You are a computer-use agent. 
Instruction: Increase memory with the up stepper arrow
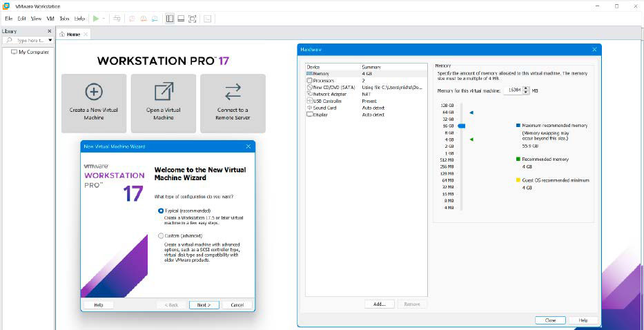[x=527, y=88]
